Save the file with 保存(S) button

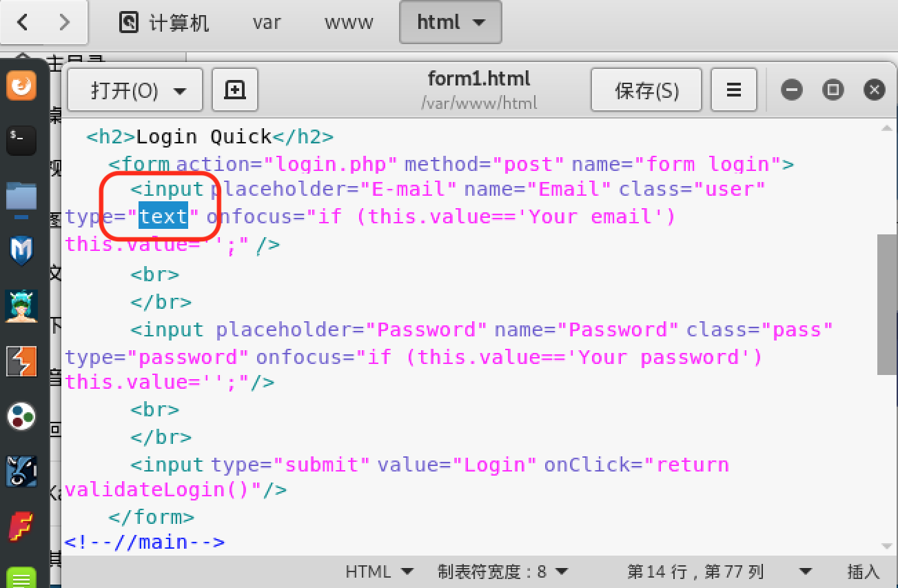[x=646, y=90]
